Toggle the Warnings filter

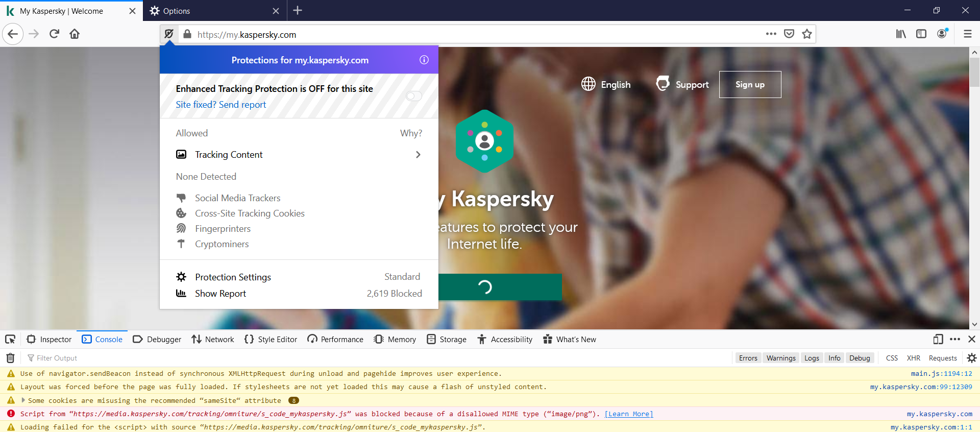pyautogui.click(x=781, y=358)
